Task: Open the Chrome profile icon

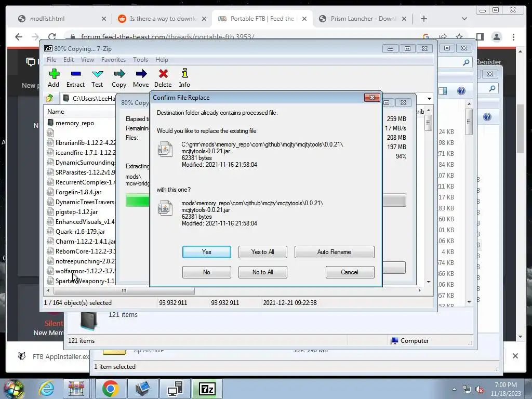Action: click(x=496, y=37)
